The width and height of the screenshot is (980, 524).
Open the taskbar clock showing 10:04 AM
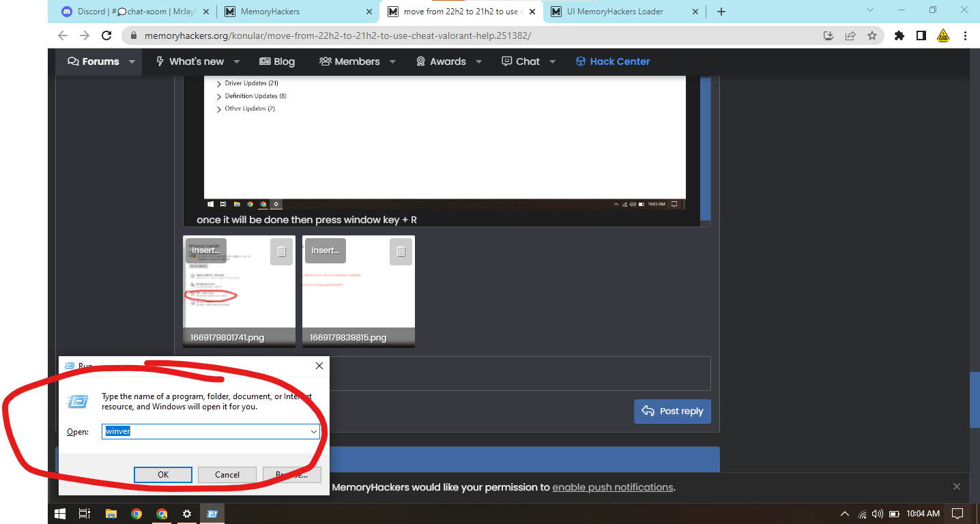tap(923, 514)
